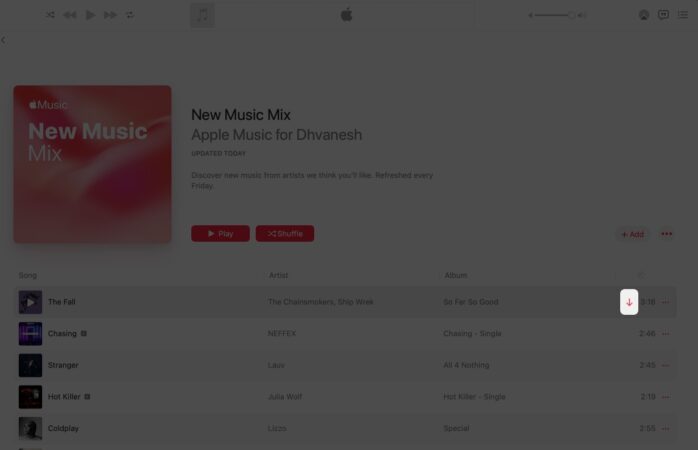Open album So Far So Good
This screenshot has width=698, height=450.
[x=471, y=302]
